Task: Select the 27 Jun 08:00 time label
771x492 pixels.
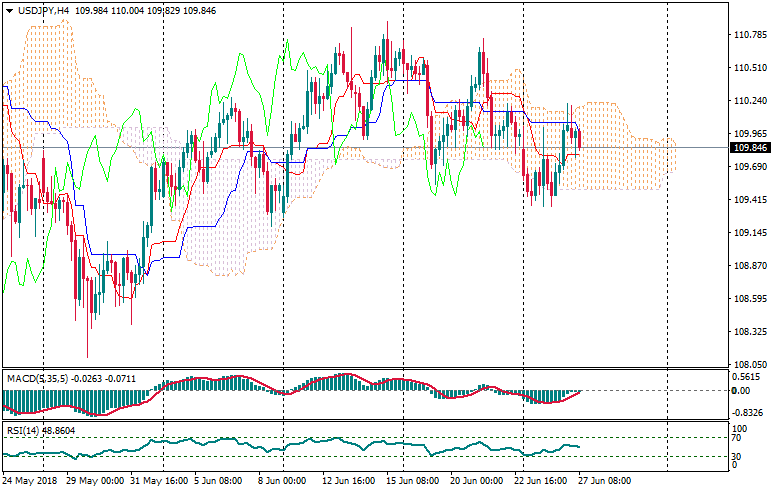Action: pos(606,481)
